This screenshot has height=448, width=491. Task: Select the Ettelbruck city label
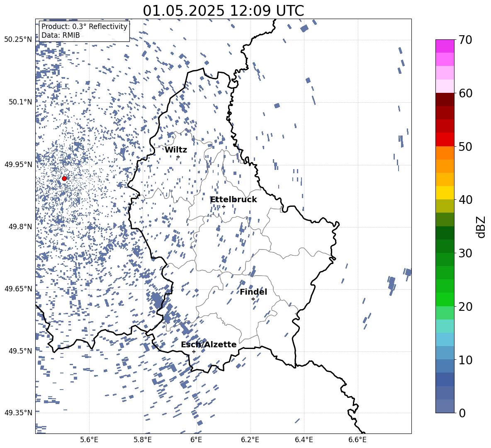click(x=233, y=200)
